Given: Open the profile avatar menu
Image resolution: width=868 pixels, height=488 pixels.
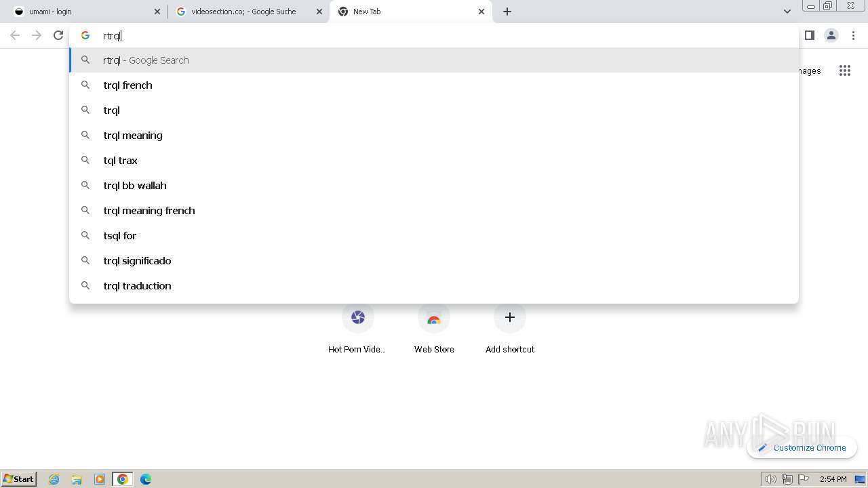Looking at the screenshot, I should pyautogui.click(x=831, y=35).
